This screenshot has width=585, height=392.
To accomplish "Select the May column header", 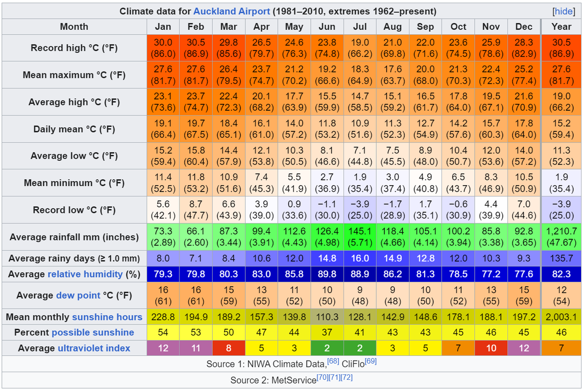I will pyautogui.click(x=294, y=26).
